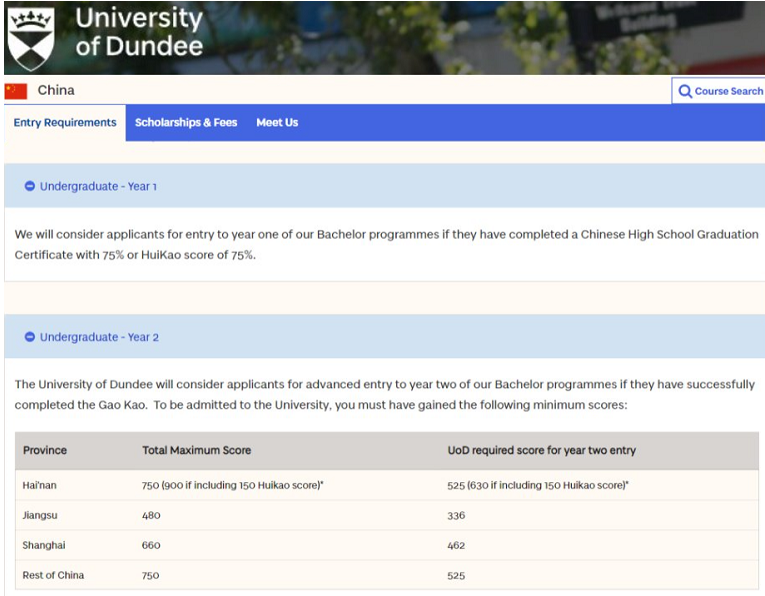Click Rest of China maximum score 750

click(x=150, y=576)
